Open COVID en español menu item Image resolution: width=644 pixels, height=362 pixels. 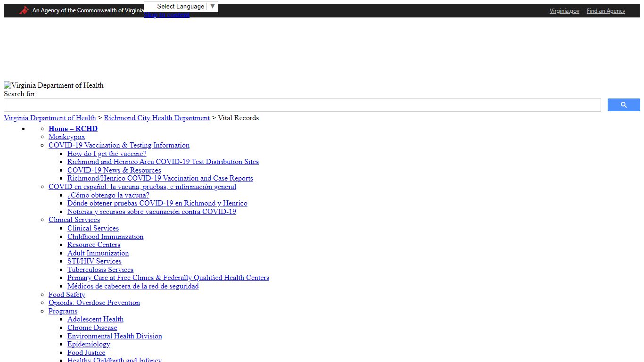point(142,187)
